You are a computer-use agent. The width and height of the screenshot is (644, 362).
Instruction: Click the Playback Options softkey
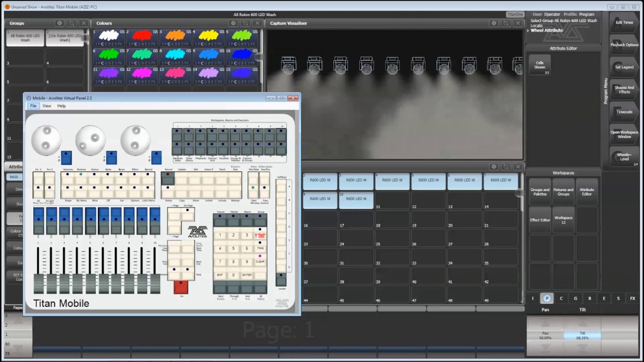(624, 45)
